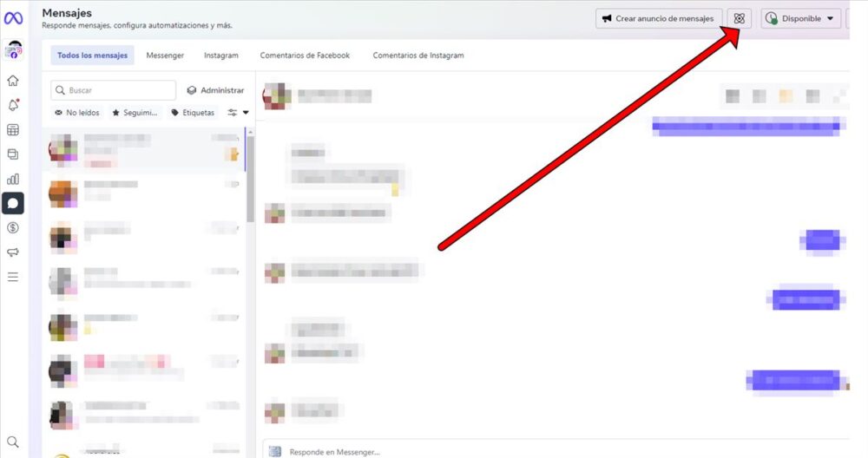
Task: Click the Meta logo icon
Action: [13, 18]
